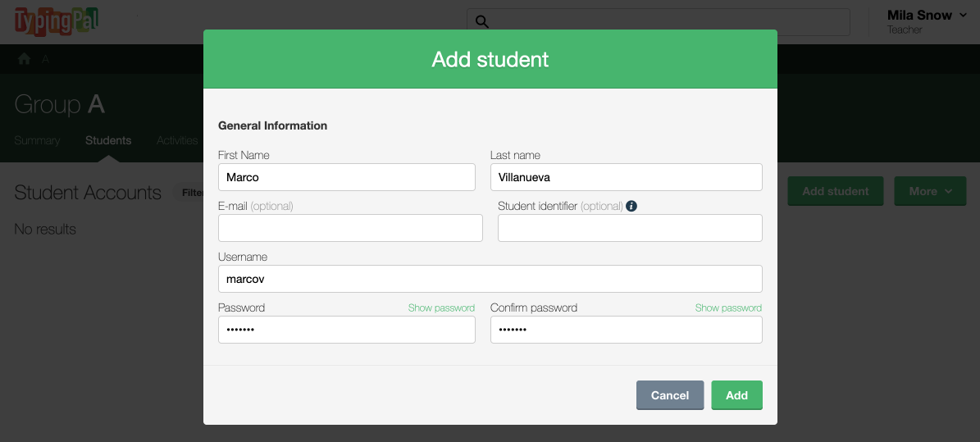The width and height of the screenshot is (980, 442).
Task: Click the Student identifier info icon
Action: coord(631,206)
